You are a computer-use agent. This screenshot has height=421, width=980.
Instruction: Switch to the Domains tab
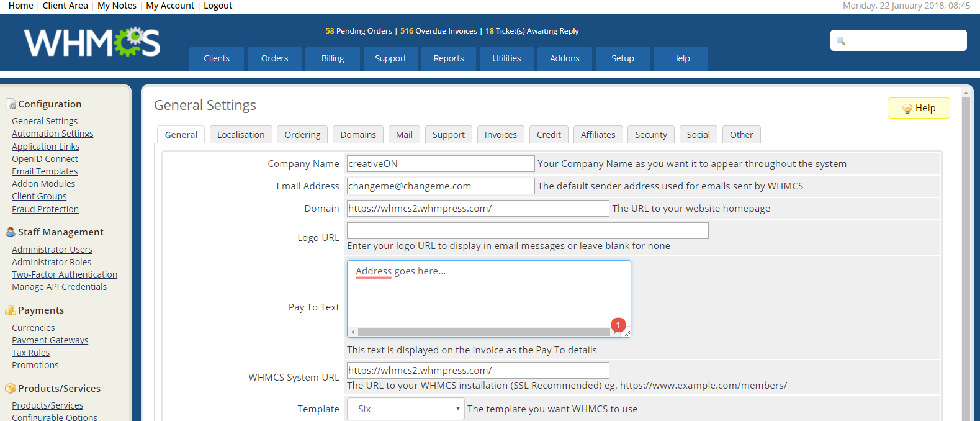(358, 135)
